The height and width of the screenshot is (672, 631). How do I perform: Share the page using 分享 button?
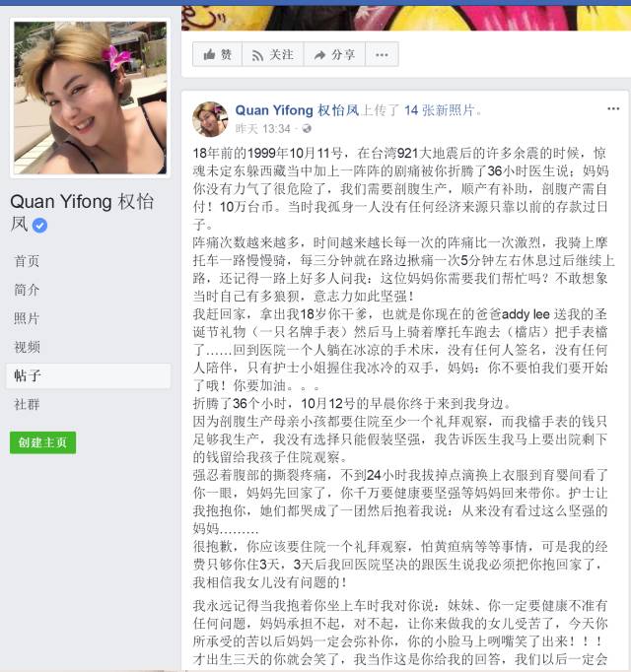pyautogui.click(x=334, y=54)
